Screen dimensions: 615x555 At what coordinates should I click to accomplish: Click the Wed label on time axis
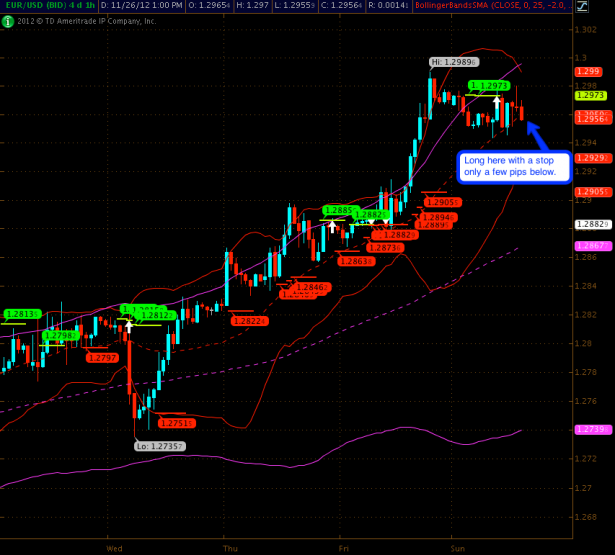tap(114, 548)
